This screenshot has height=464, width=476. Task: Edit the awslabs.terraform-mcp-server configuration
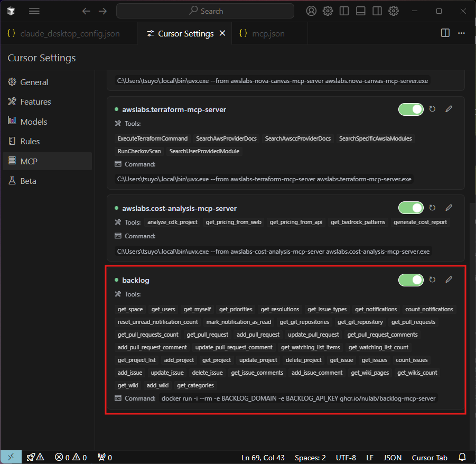click(x=449, y=109)
